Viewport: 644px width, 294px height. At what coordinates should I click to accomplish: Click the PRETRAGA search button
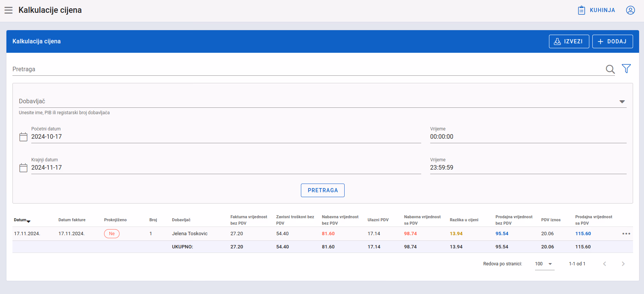click(323, 190)
